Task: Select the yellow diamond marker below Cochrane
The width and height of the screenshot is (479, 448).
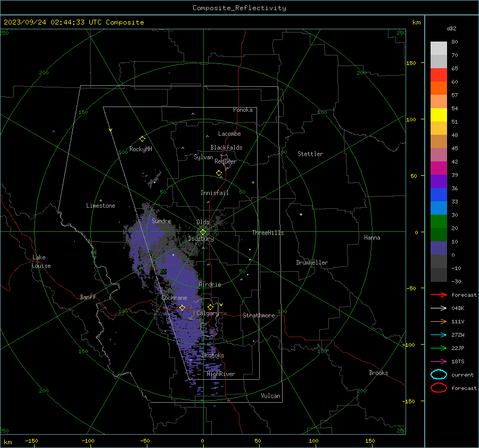Action: tap(182, 307)
